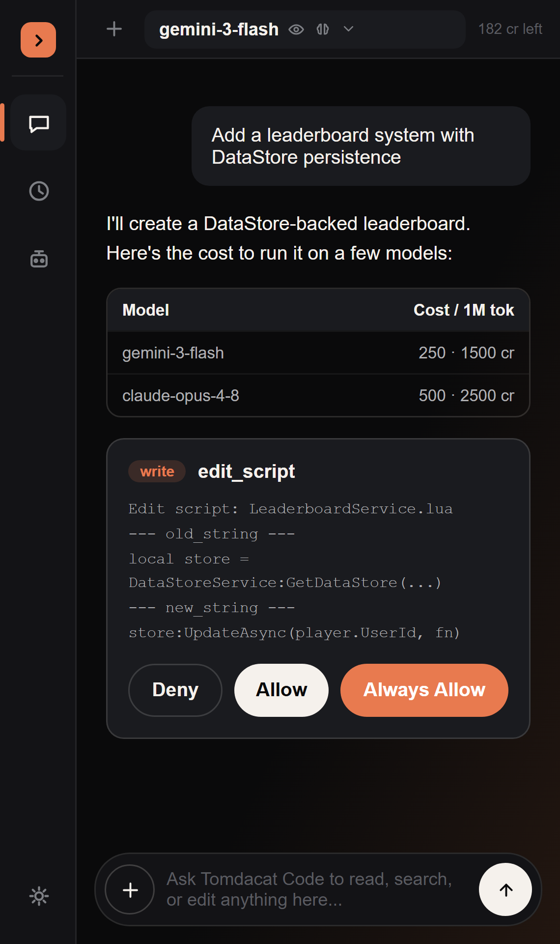View the 182 cr left balance
The width and height of the screenshot is (560, 944).
pyautogui.click(x=510, y=29)
